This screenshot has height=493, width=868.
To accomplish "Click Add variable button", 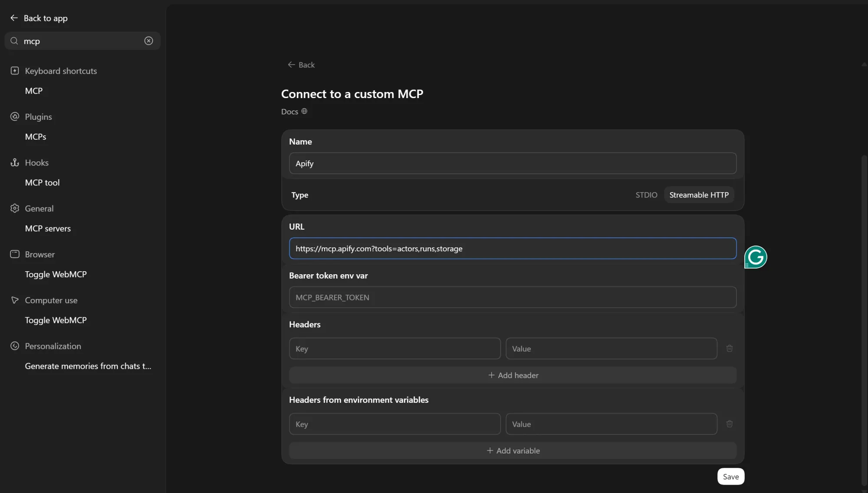I will pyautogui.click(x=513, y=450).
